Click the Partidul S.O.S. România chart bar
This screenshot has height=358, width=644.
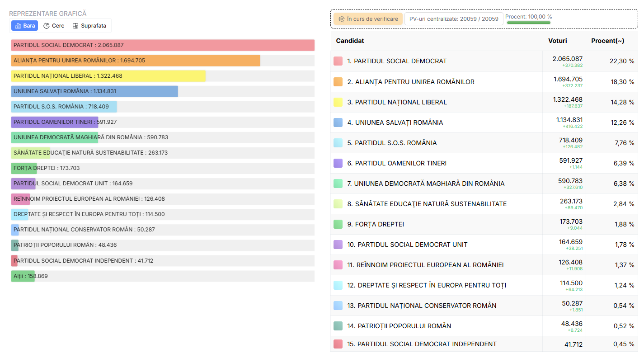click(64, 107)
